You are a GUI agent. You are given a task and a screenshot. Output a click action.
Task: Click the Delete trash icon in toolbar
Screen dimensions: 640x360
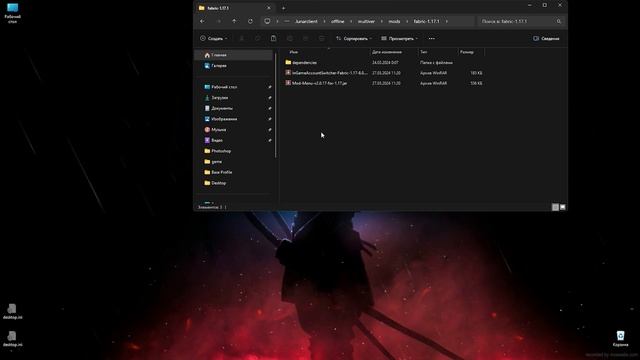322,38
